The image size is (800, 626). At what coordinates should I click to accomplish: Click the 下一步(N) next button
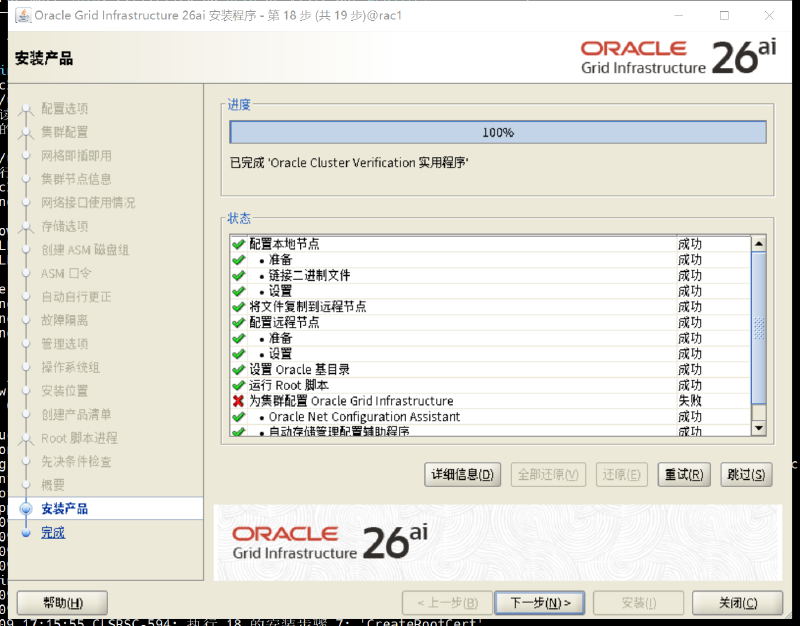[540, 603]
